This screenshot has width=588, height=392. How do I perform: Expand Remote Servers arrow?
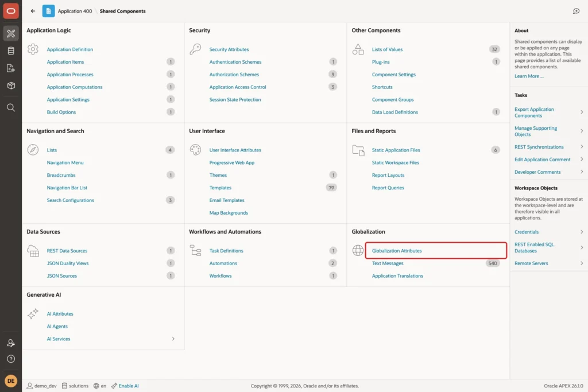coord(582,263)
